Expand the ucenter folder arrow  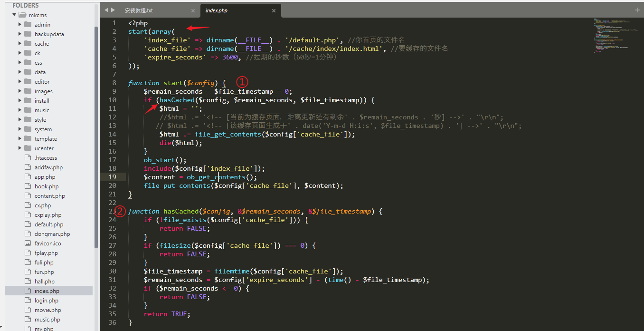(x=20, y=148)
